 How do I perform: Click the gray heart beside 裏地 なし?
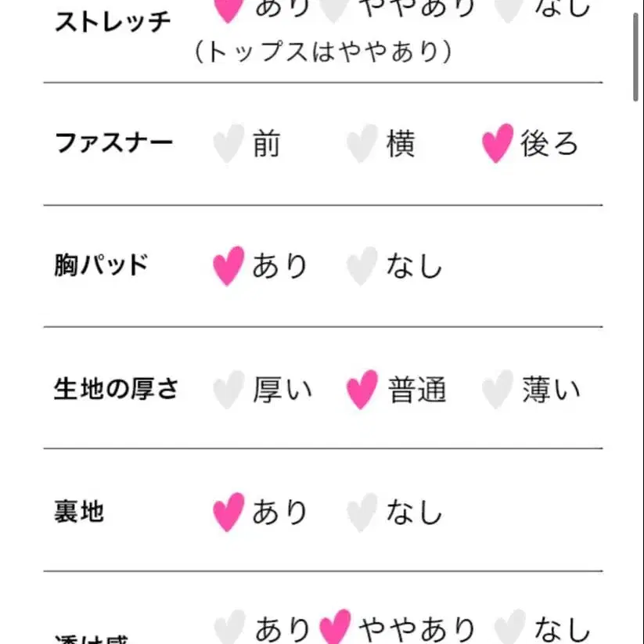click(x=362, y=513)
